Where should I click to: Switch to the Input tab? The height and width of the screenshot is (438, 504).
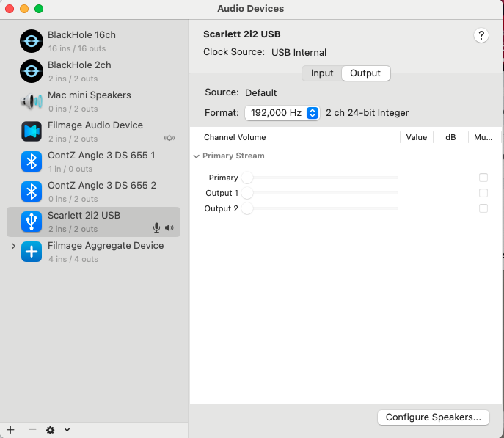(x=322, y=73)
